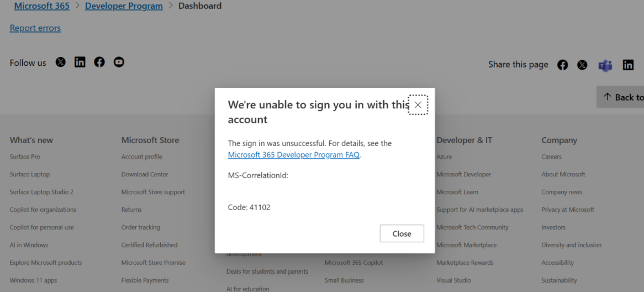The width and height of the screenshot is (644, 292).
Task: Share this page on LinkedIn
Action: click(x=629, y=65)
